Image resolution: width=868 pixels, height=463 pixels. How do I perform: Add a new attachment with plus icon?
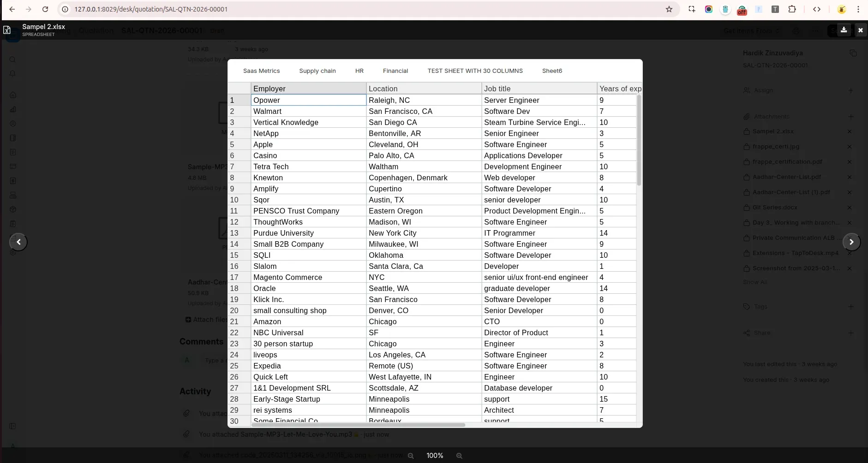(851, 117)
